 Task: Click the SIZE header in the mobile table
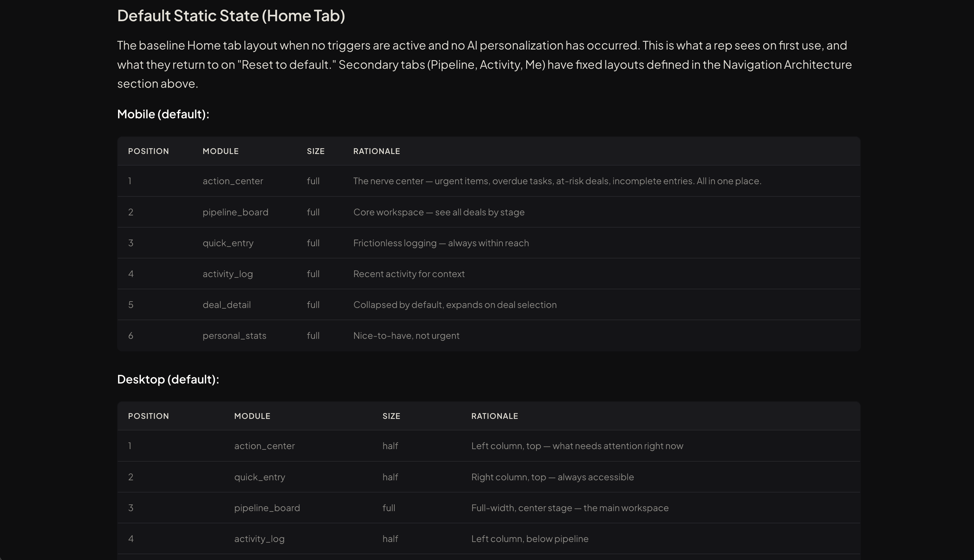point(316,151)
